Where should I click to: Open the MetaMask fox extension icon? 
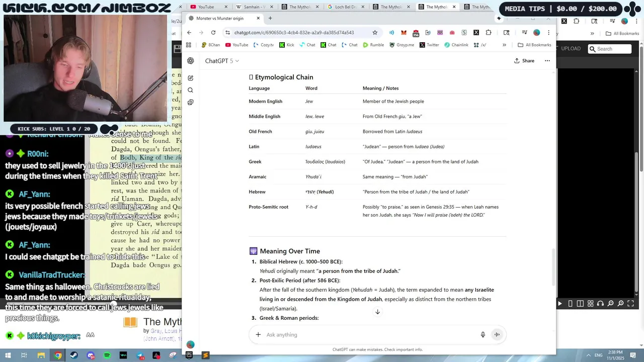coord(404,33)
